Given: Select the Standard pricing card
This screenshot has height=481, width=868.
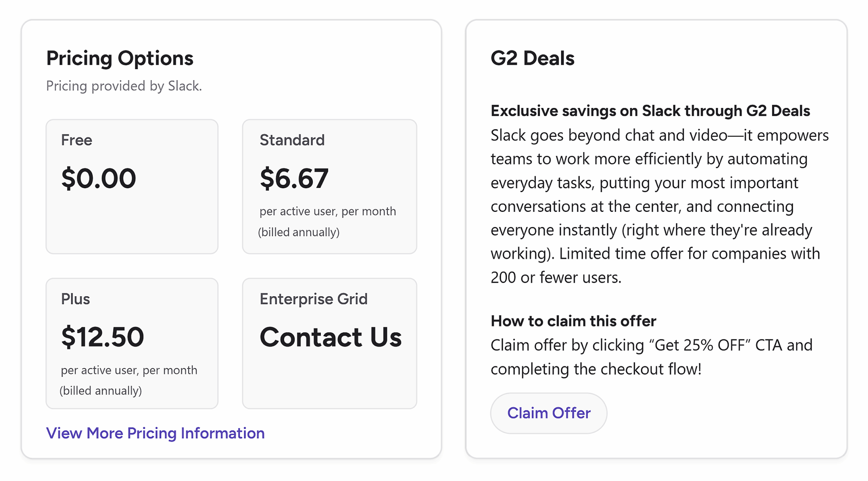Looking at the screenshot, I should [x=330, y=186].
